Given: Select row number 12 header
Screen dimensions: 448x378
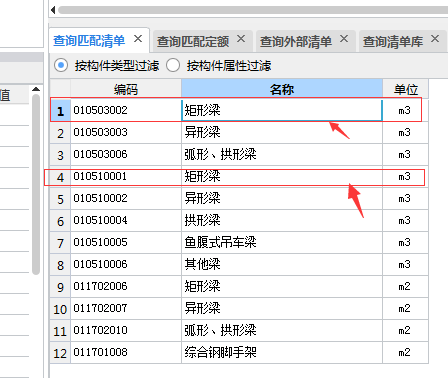Looking at the screenshot, I should [60, 353].
